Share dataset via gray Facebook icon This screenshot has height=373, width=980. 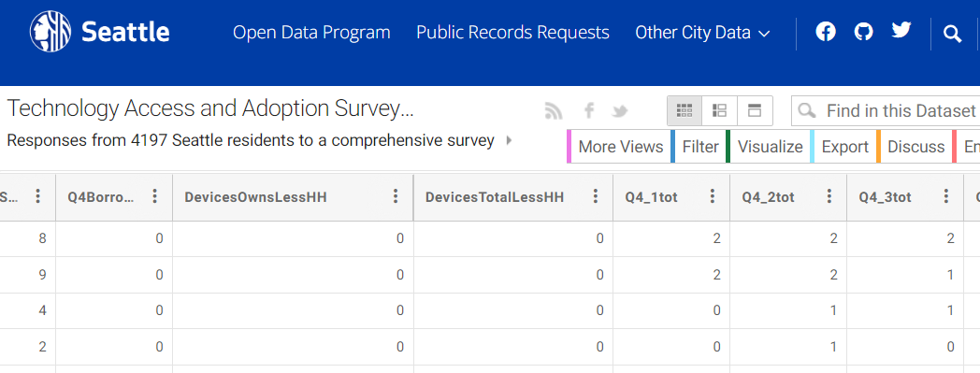(588, 111)
